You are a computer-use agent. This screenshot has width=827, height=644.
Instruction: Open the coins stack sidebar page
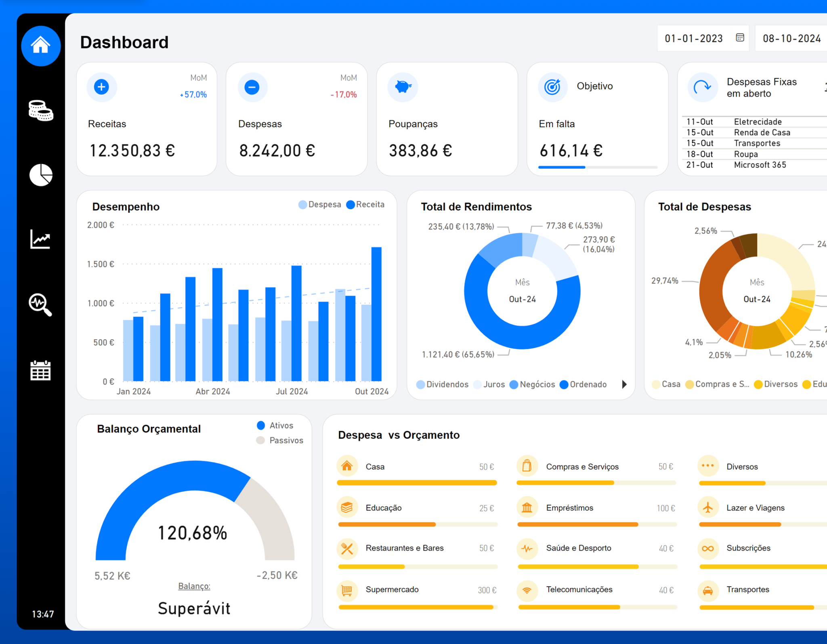(41, 111)
